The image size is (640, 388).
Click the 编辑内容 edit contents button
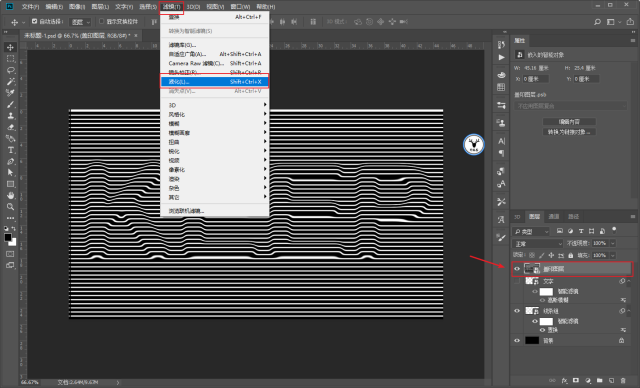click(x=569, y=122)
